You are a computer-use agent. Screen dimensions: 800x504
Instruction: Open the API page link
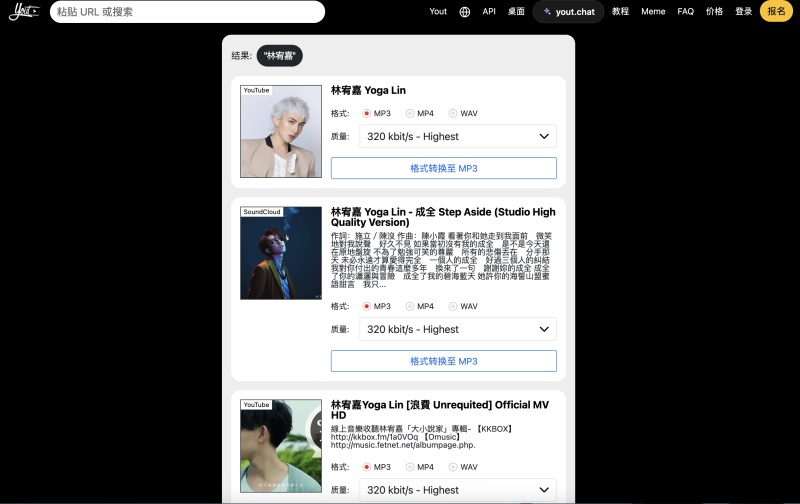pos(489,11)
